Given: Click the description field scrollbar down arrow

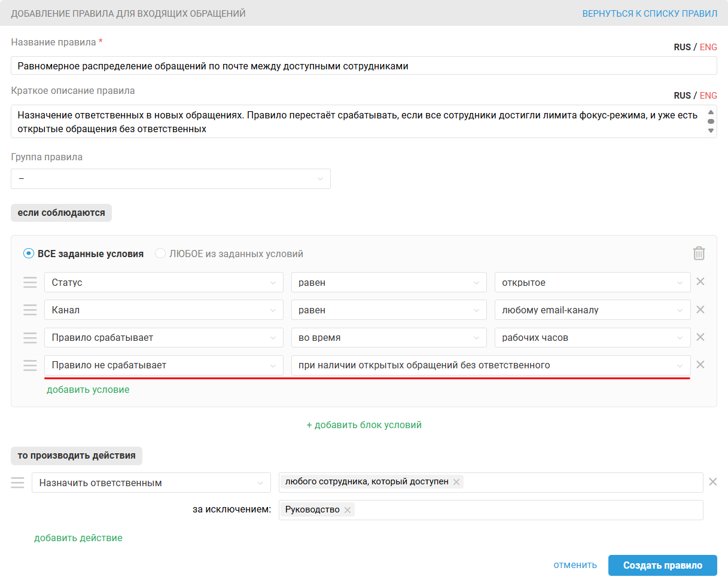Looking at the screenshot, I should (x=711, y=130).
